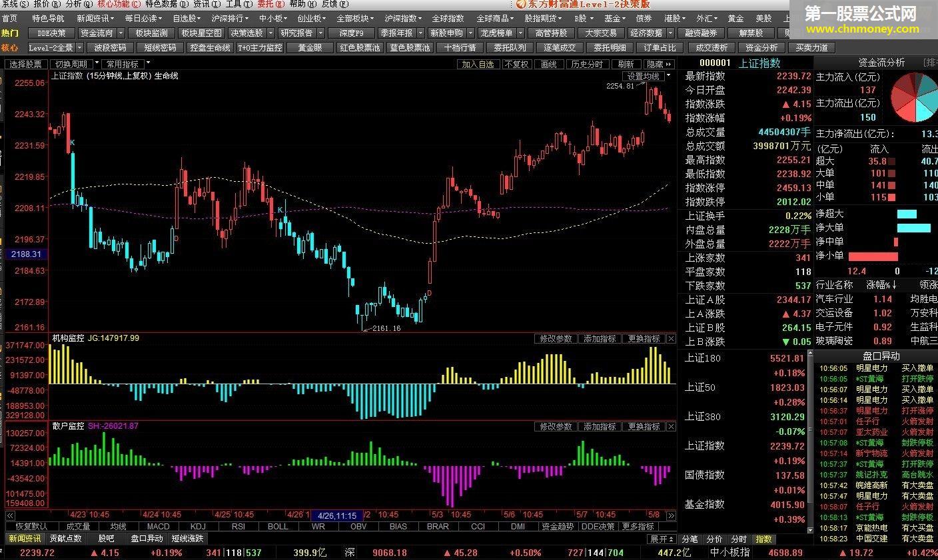Open 历史分时 view

click(587, 64)
